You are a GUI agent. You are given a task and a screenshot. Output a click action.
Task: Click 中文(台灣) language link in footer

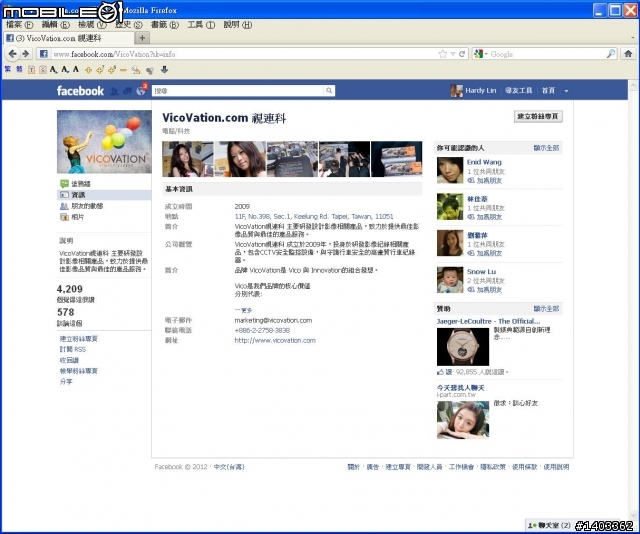[229, 467]
